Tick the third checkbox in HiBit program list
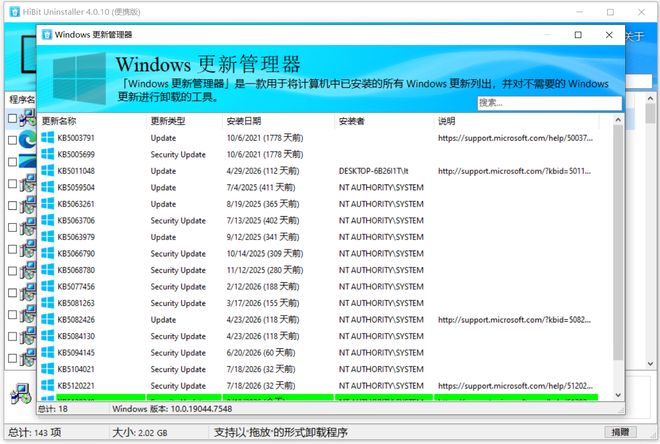Viewport: 660px width, 444px height. click(13, 162)
